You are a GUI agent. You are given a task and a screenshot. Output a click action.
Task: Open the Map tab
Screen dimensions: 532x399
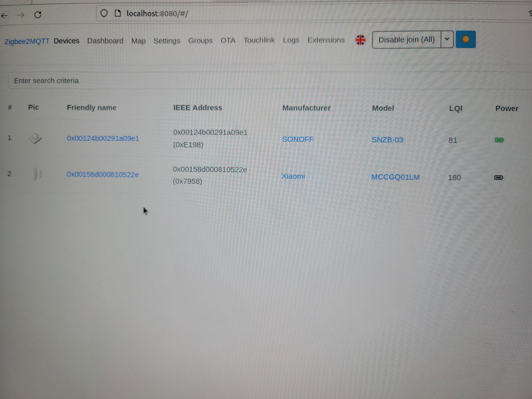tap(139, 41)
